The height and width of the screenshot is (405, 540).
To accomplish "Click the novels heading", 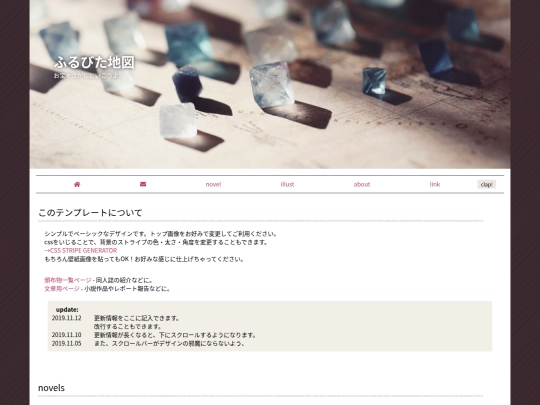I will click(x=51, y=388).
